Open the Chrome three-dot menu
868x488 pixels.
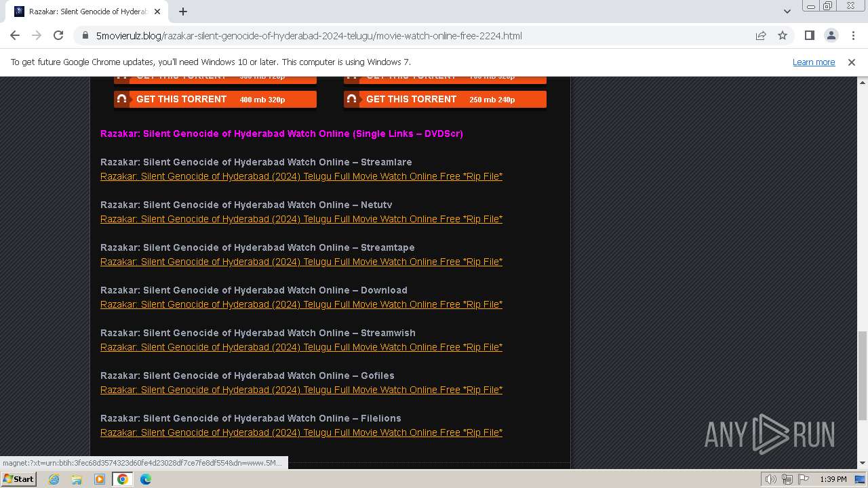tap(853, 35)
